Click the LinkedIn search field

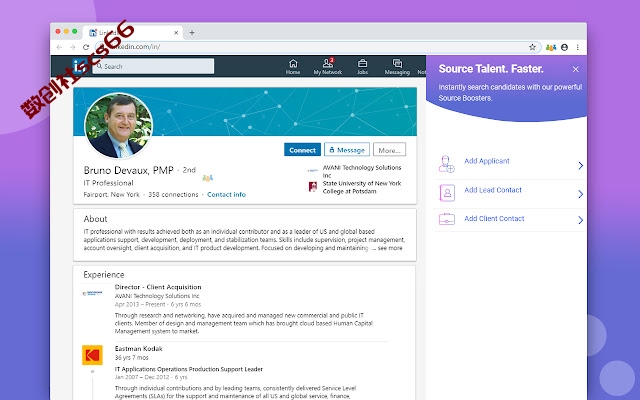point(153,66)
